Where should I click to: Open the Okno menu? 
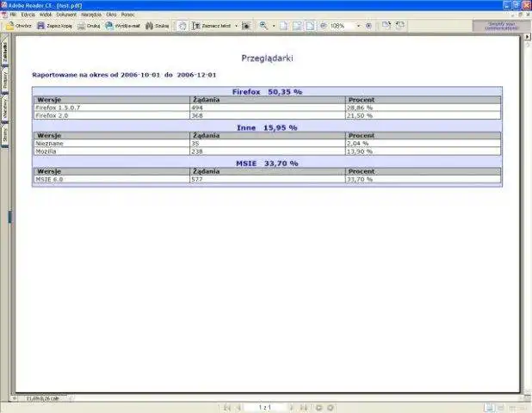(111, 15)
